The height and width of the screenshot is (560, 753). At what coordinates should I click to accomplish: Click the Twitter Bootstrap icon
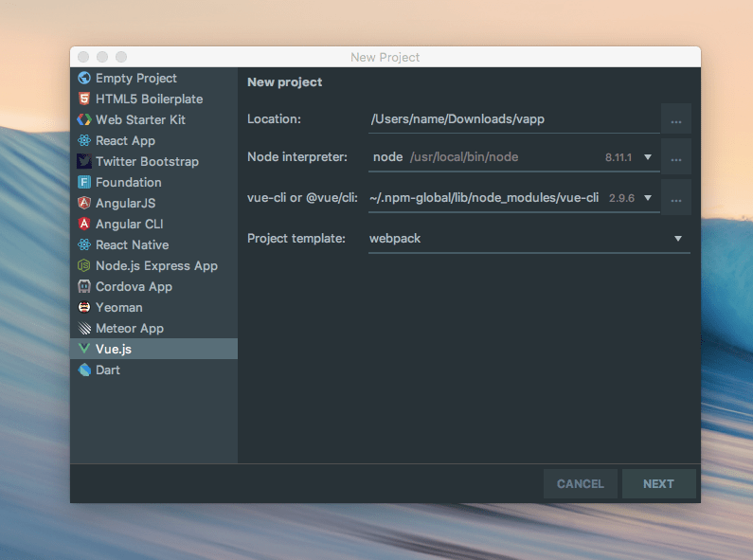[x=84, y=161]
